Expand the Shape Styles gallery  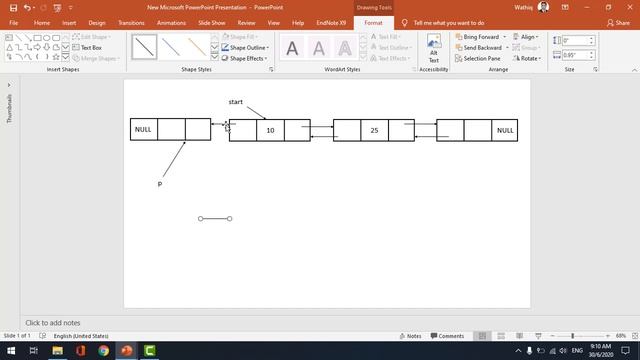pyautogui.click(x=215, y=57)
